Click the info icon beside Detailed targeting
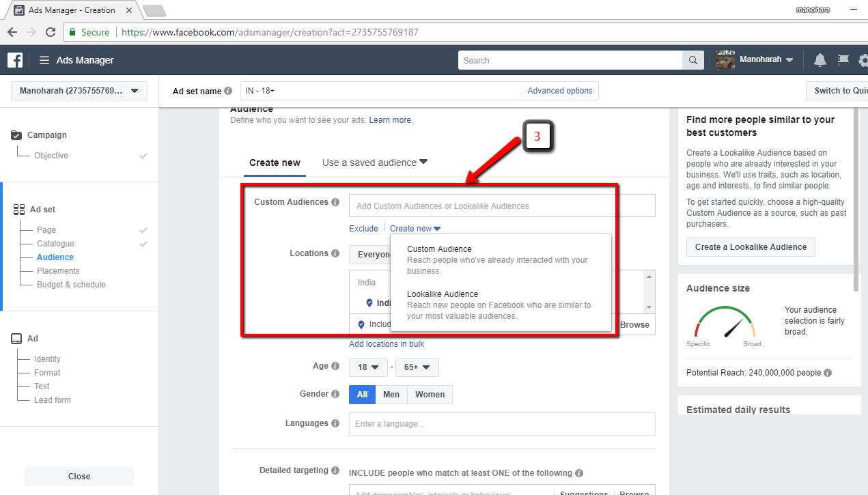 click(x=335, y=470)
